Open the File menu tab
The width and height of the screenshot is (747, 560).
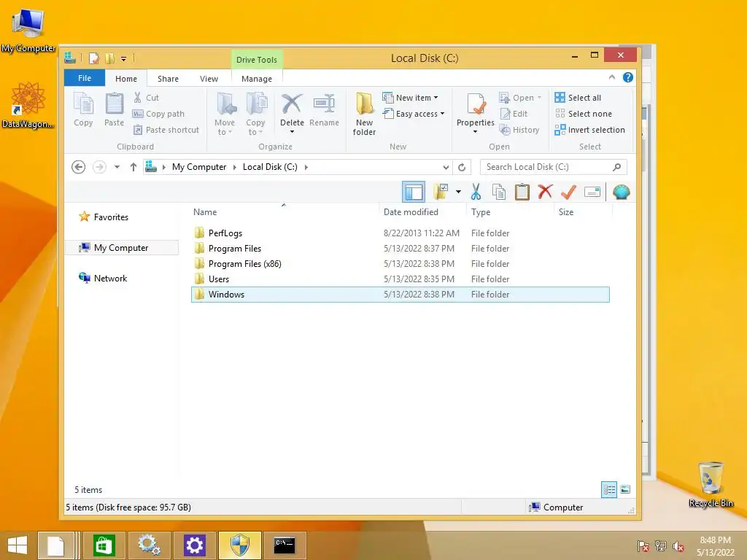point(85,78)
